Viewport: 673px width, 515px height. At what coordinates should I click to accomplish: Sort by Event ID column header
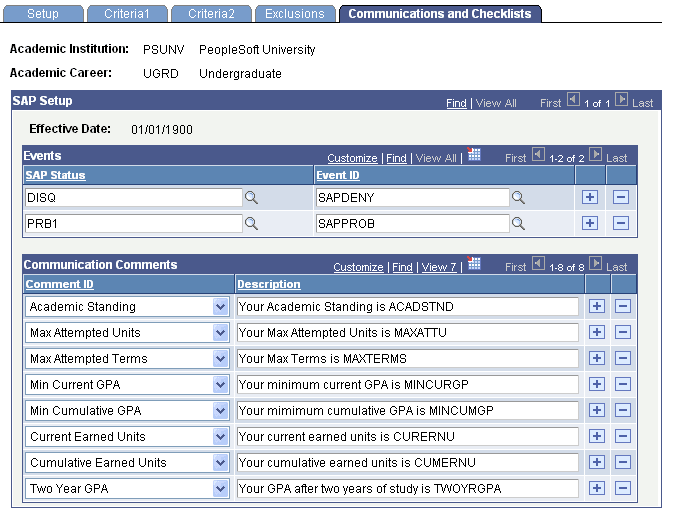pos(338,175)
